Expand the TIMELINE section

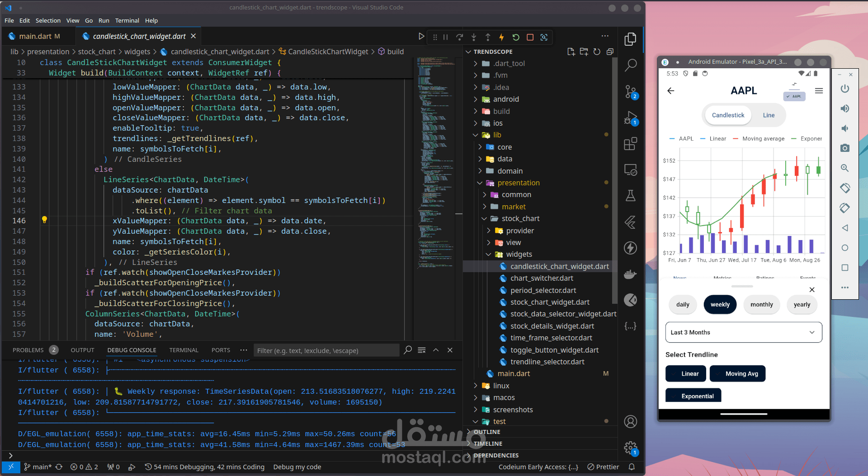coord(488,444)
